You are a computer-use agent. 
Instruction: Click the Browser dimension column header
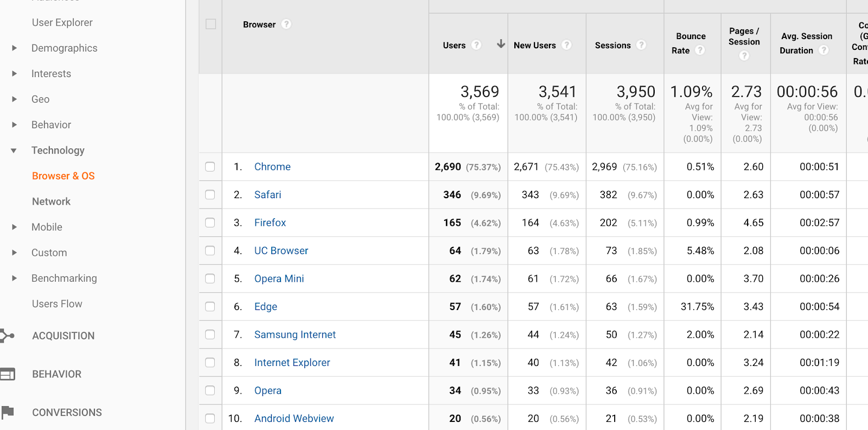(x=259, y=24)
